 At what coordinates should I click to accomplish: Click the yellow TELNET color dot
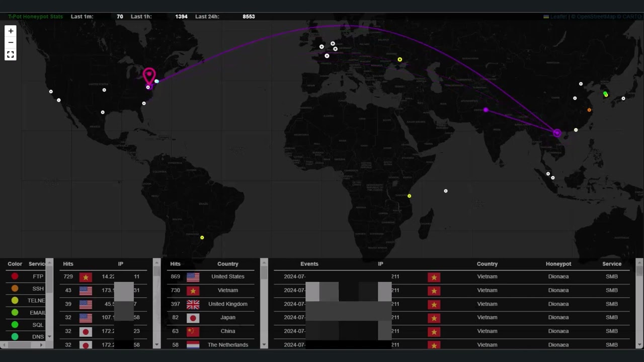[x=15, y=300]
